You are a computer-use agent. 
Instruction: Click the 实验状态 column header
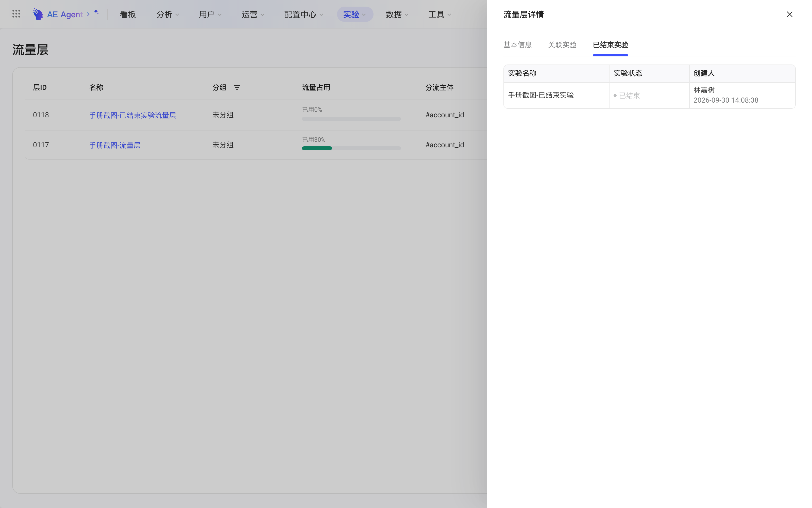[628, 73]
